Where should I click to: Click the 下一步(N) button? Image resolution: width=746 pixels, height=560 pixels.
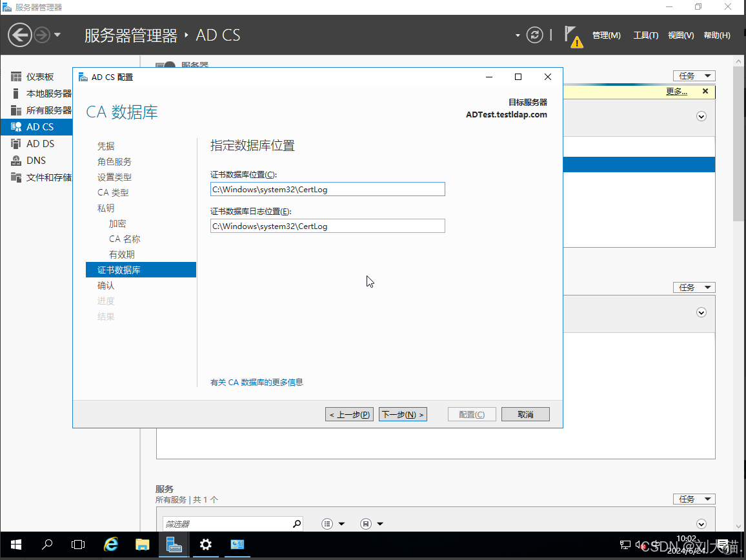click(403, 414)
